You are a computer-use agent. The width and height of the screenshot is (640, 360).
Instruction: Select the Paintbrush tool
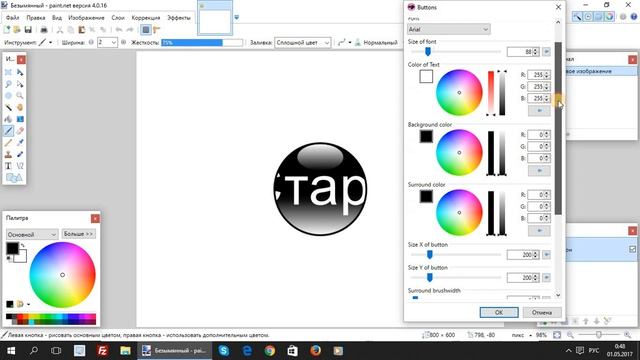tap(8, 131)
